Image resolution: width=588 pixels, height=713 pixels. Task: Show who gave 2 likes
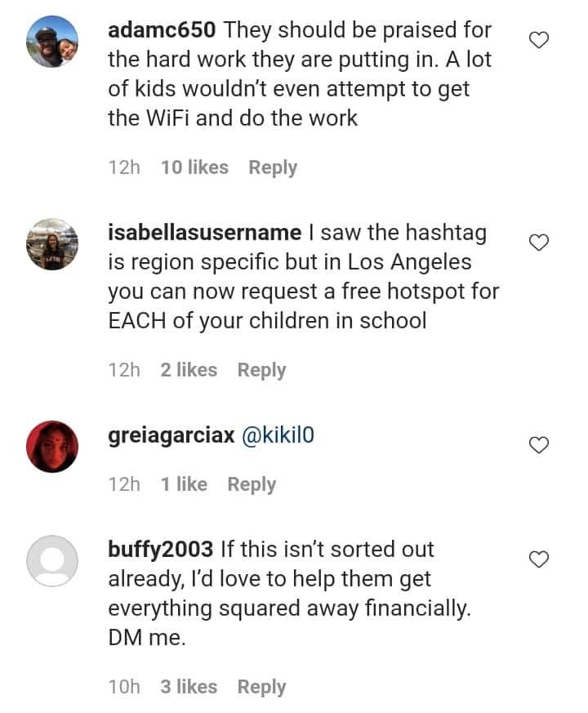(x=189, y=370)
